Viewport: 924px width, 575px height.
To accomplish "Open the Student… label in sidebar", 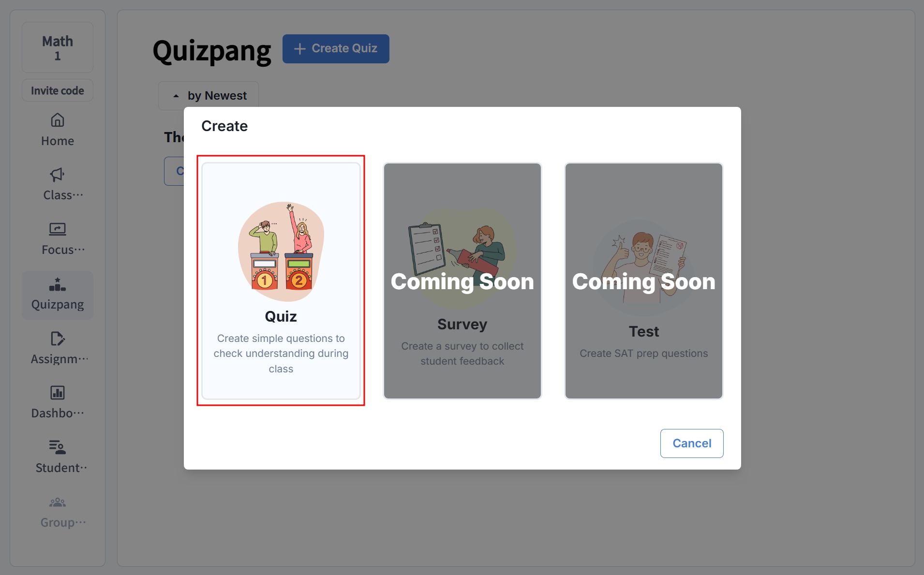I will coord(61,468).
